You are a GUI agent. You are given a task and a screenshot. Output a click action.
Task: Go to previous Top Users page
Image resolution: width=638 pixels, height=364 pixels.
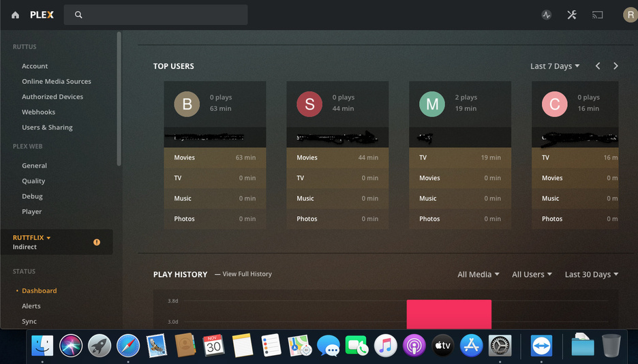click(x=598, y=66)
